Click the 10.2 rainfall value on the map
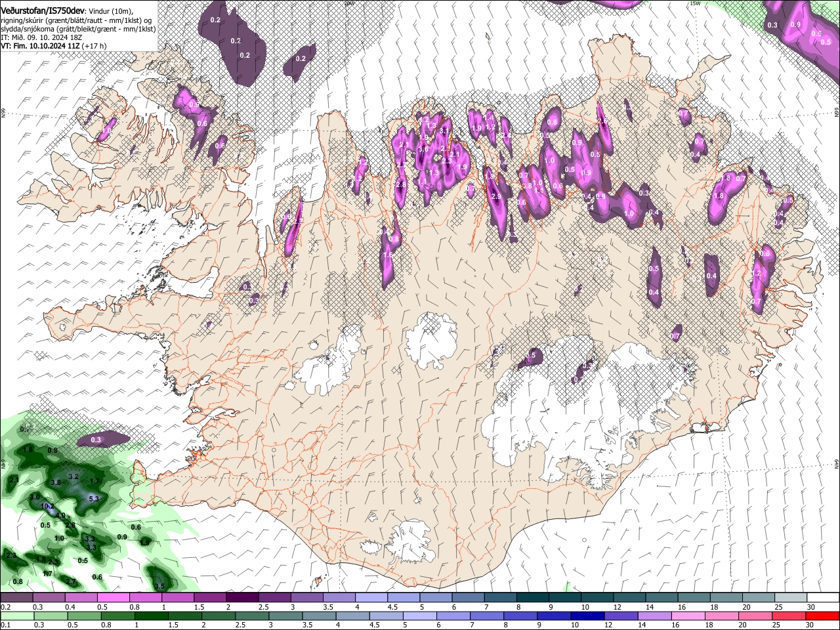The height and width of the screenshot is (630, 840). click(47, 506)
